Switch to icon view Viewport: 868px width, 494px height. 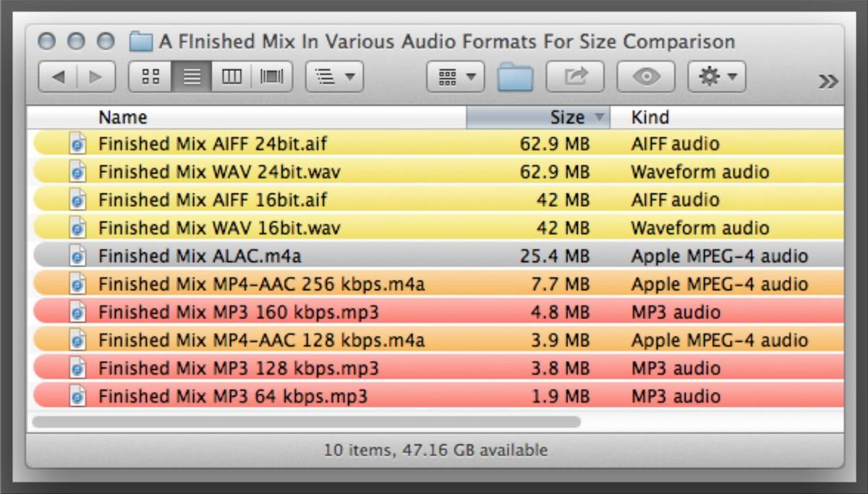pos(149,76)
